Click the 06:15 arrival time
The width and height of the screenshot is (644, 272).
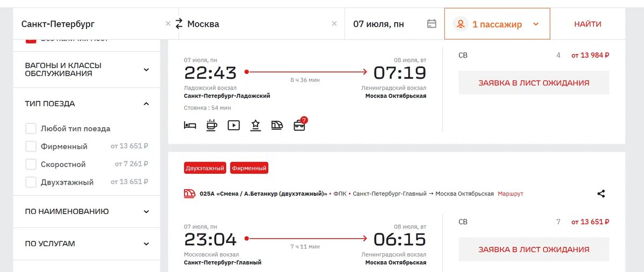[400, 239]
